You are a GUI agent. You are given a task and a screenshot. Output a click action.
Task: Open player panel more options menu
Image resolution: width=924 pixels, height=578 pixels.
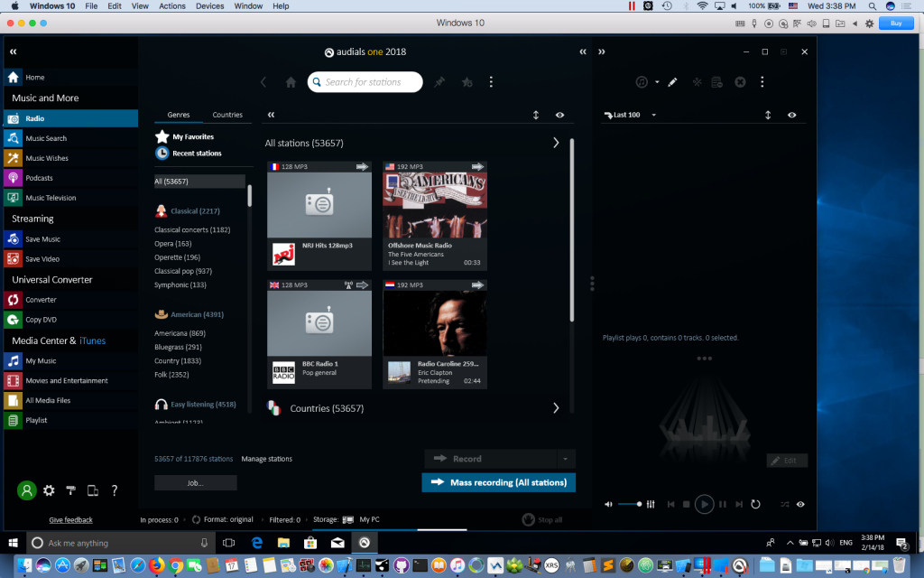(762, 82)
